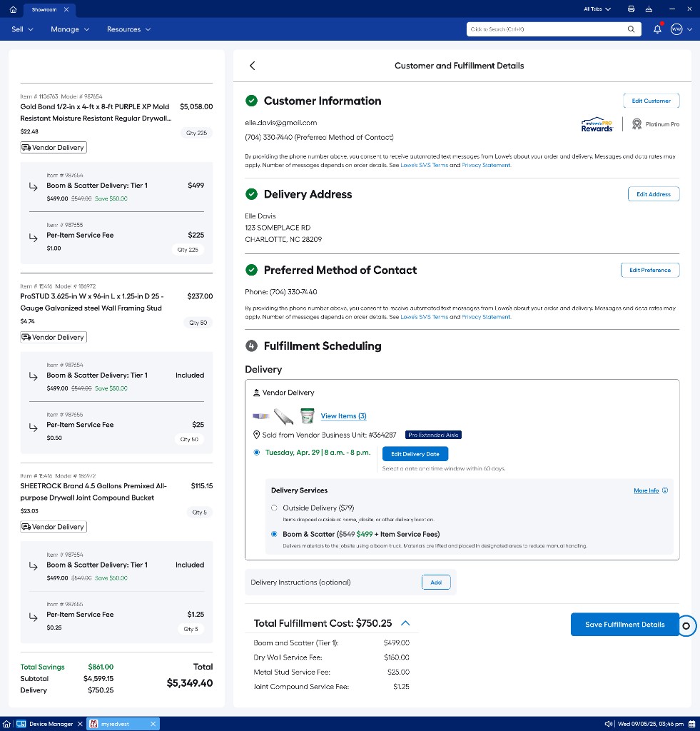Select the Tuesday, Apr. 29 delivery radio
This screenshot has width=700, height=731.
[257, 452]
